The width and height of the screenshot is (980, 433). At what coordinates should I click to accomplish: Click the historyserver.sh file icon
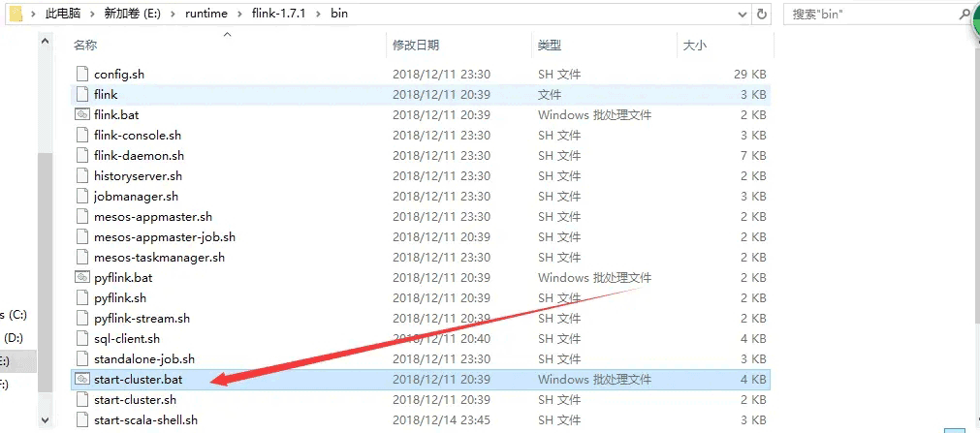82,175
